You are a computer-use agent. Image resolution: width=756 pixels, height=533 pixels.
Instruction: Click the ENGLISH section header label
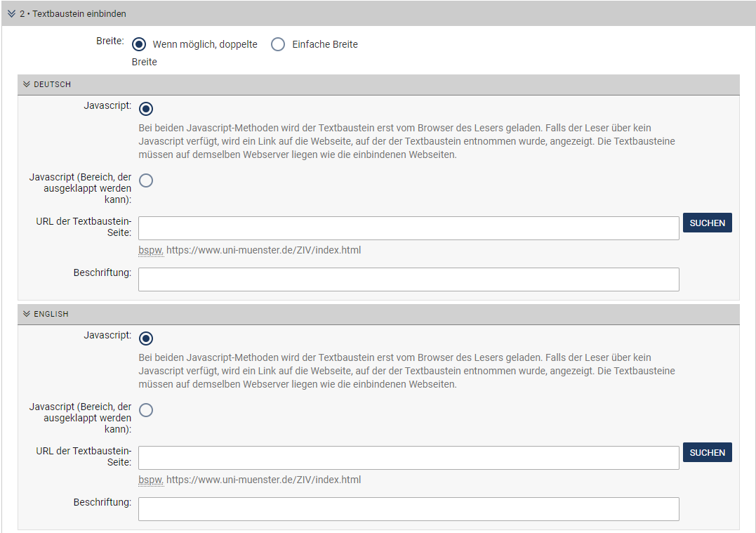tap(51, 314)
